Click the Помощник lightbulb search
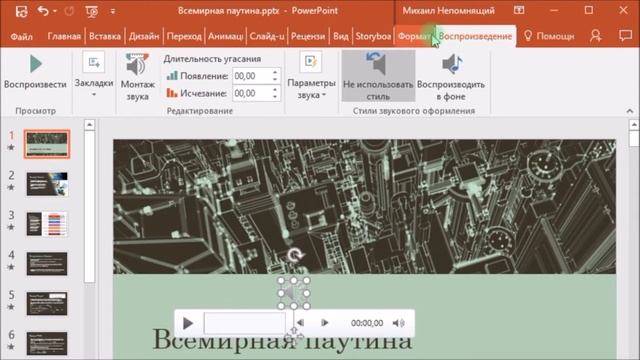 tap(549, 36)
